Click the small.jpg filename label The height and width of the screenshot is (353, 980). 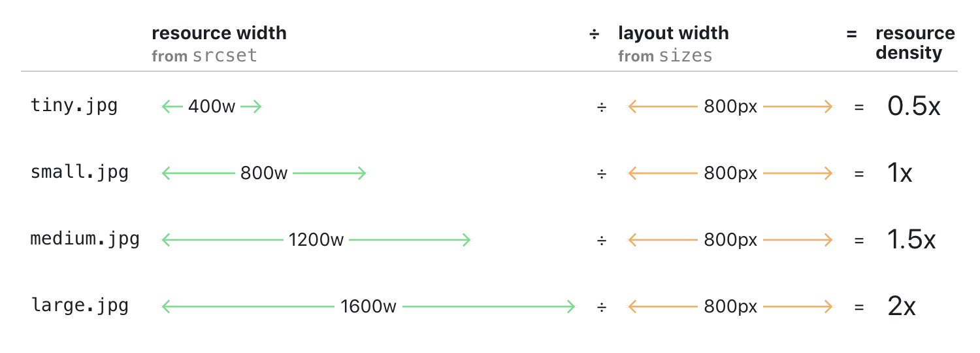(x=80, y=173)
